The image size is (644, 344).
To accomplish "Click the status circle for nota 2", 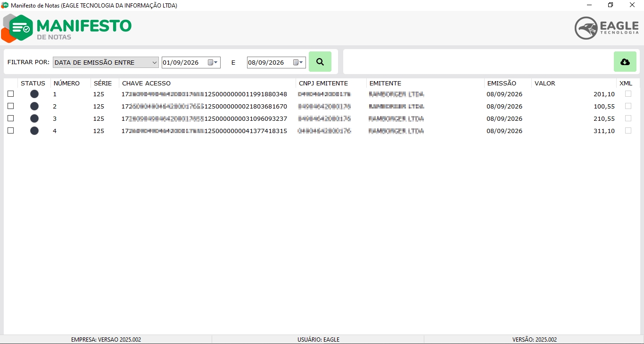I will 34,106.
